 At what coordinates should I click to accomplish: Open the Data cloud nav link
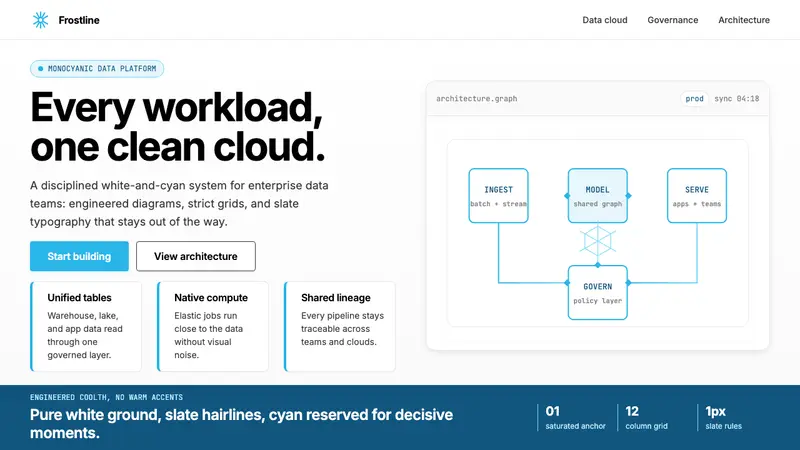605,20
